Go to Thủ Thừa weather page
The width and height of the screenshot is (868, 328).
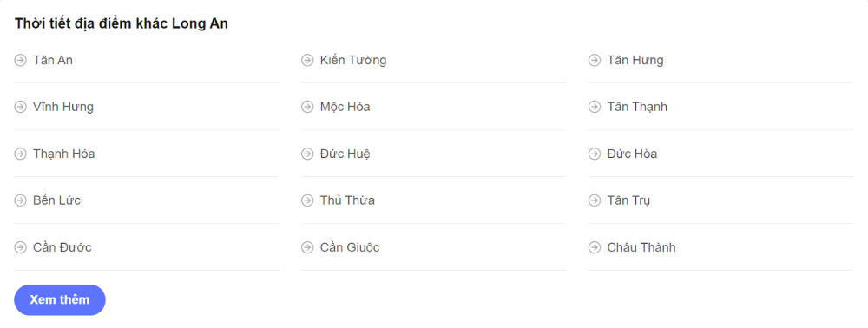(x=347, y=200)
